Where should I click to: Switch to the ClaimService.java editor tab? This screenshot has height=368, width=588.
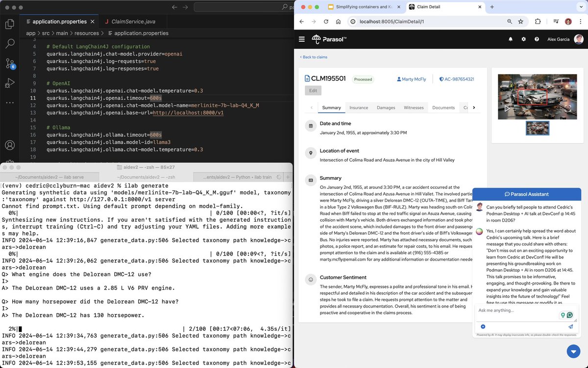coord(132,22)
